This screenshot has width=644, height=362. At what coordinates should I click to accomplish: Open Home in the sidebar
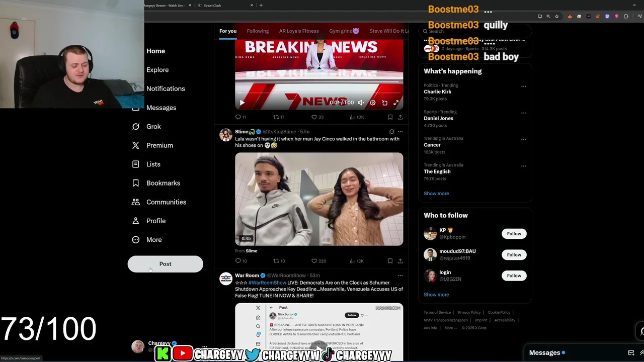[155, 51]
